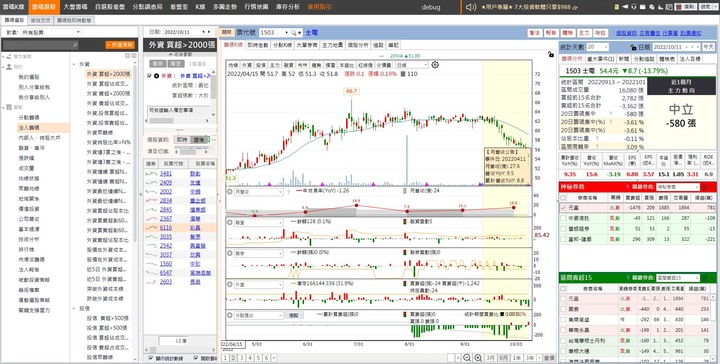Check the 臺銀證券 row checkbox in 神秘券商 table
The height and width of the screenshot is (364, 720).
[x=563, y=229]
